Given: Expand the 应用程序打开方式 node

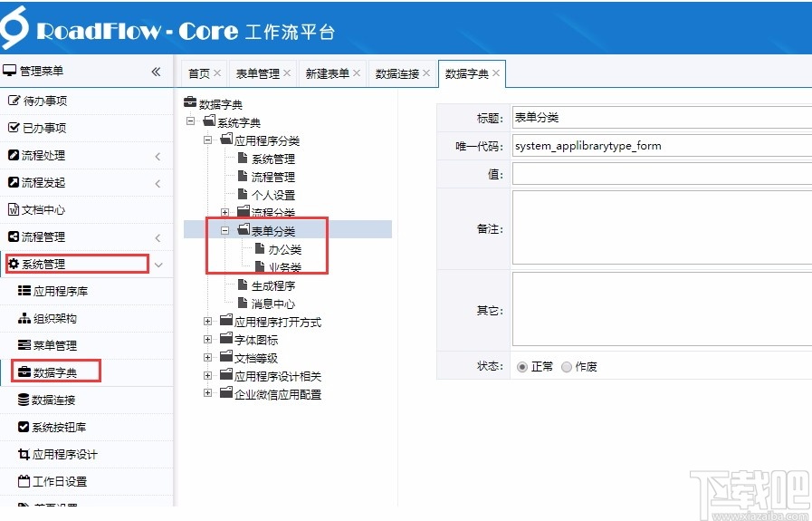Looking at the screenshot, I should [207, 321].
